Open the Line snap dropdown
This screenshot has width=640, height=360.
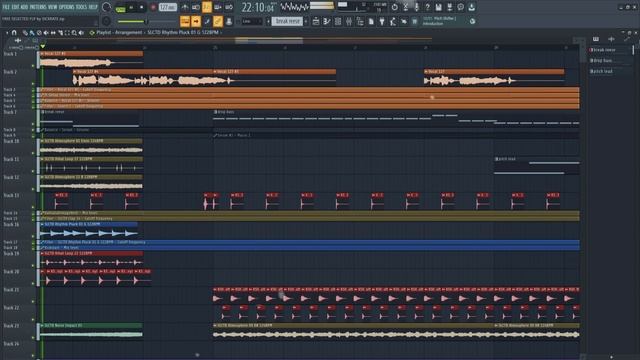[x=252, y=21]
